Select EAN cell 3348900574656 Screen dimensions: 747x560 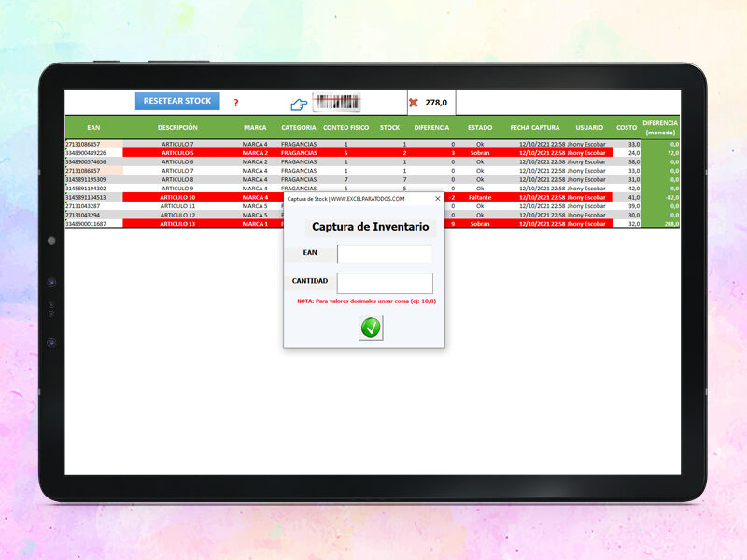tap(86, 161)
